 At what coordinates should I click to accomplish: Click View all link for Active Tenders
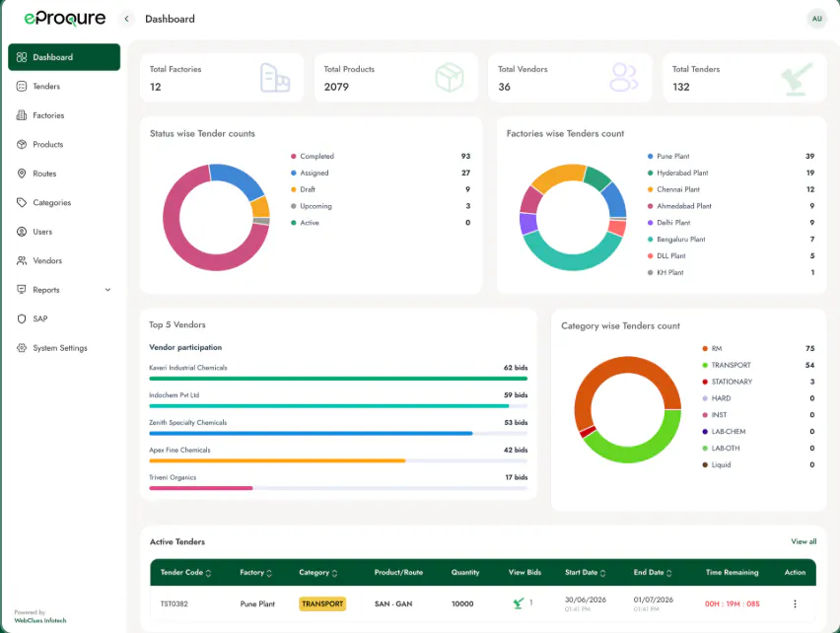(x=804, y=541)
